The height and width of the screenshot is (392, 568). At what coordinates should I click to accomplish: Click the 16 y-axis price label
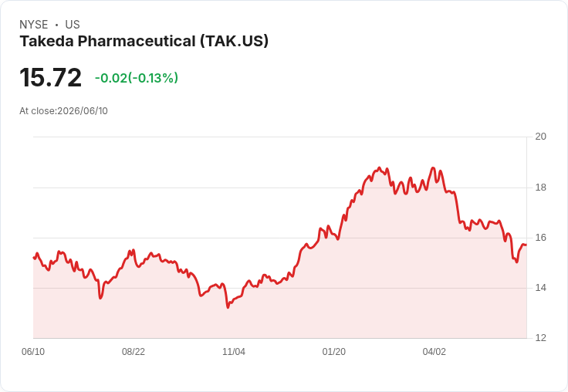(540, 238)
